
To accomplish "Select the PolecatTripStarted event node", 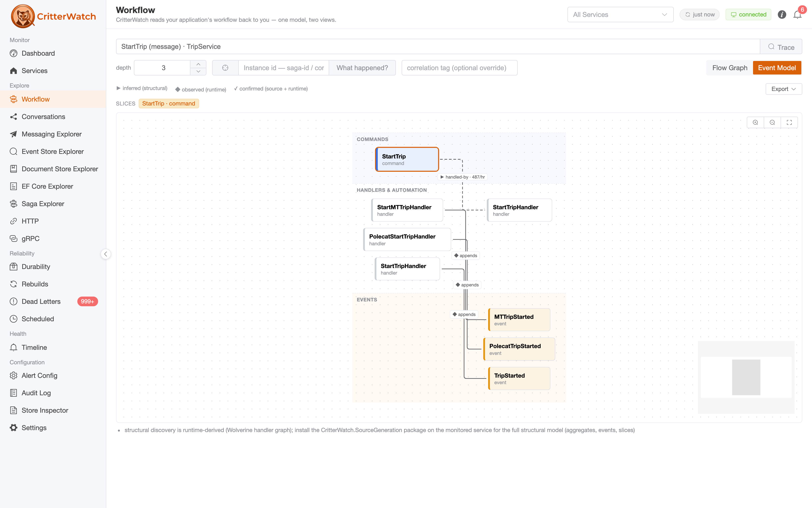I will click(519, 349).
